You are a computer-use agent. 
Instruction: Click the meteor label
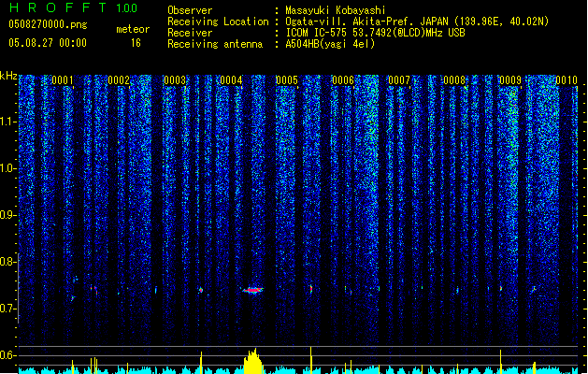pos(133,29)
